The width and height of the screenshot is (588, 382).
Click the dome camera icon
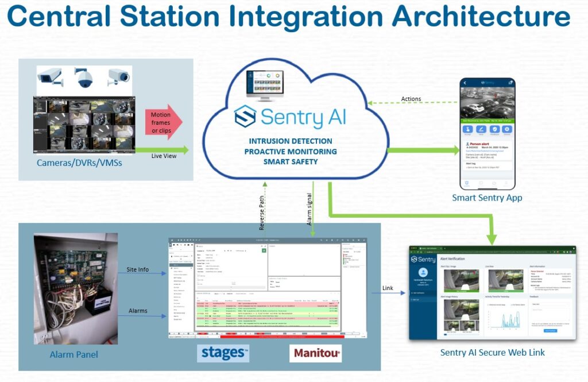pyautogui.click(x=84, y=78)
